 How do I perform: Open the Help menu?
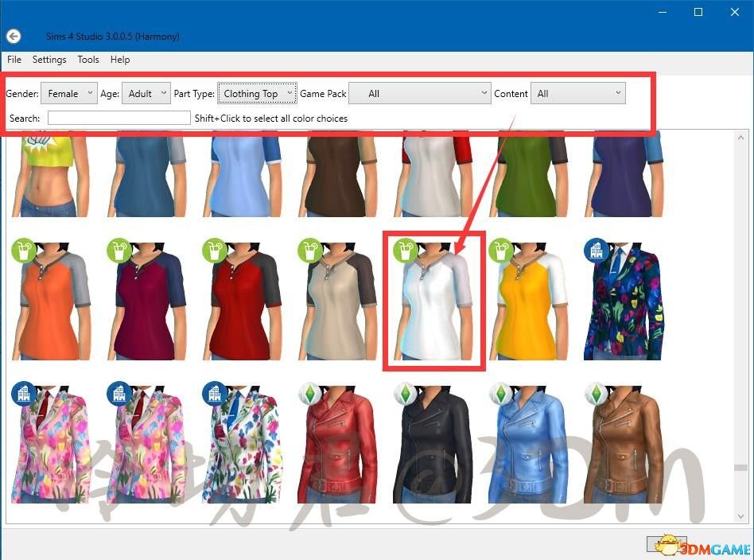pos(120,60)
